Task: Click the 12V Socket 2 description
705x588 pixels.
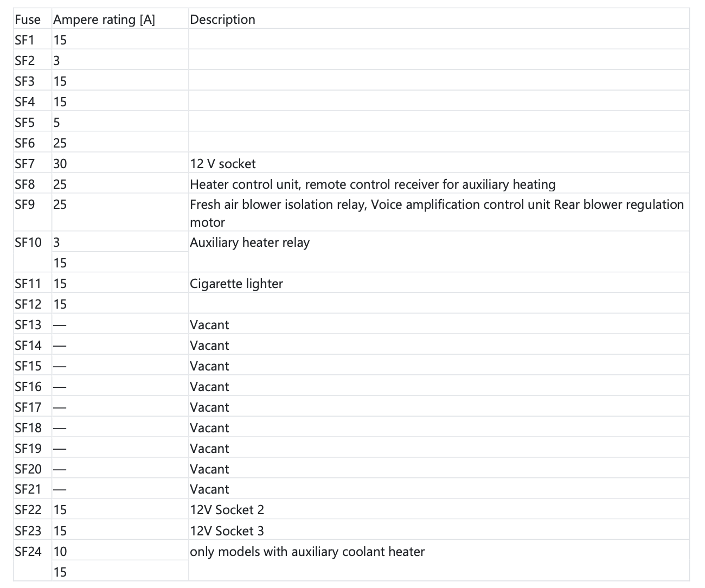Action: (227, 510)
